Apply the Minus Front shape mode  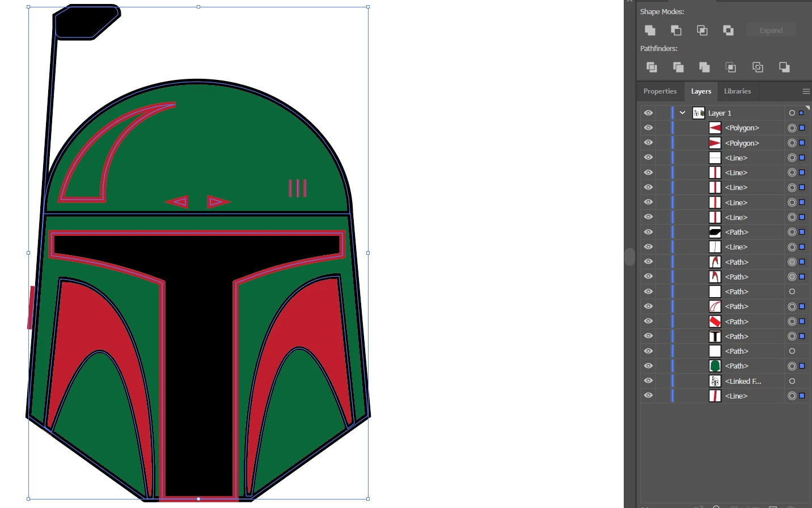click(676, 30)
